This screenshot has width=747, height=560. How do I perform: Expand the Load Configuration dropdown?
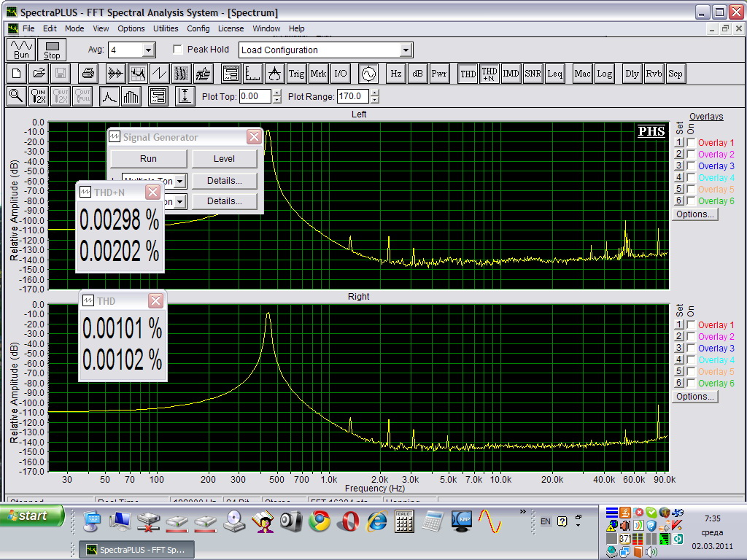[x=406, y=50]
